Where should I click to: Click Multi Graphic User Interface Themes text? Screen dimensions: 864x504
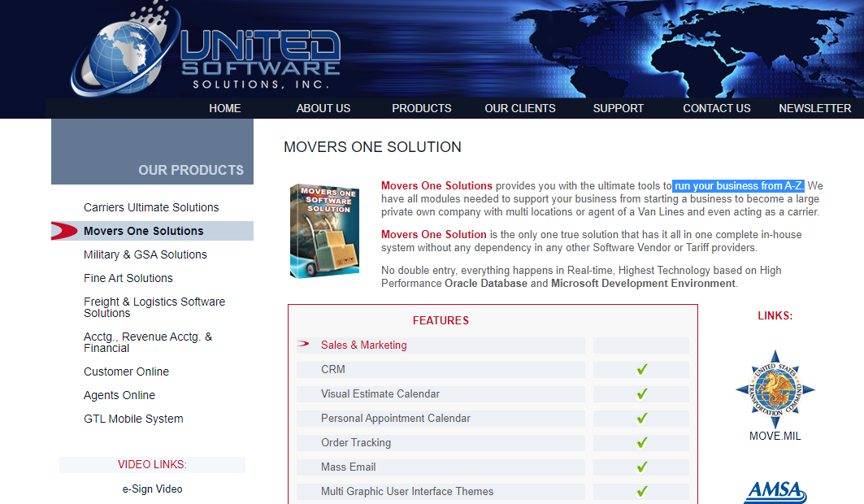coord(407,491)
